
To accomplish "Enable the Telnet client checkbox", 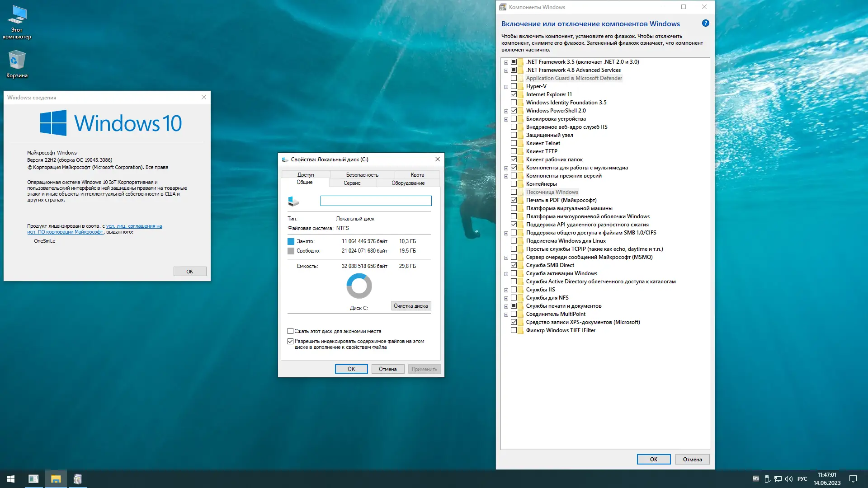I will (x=514, y=143).
